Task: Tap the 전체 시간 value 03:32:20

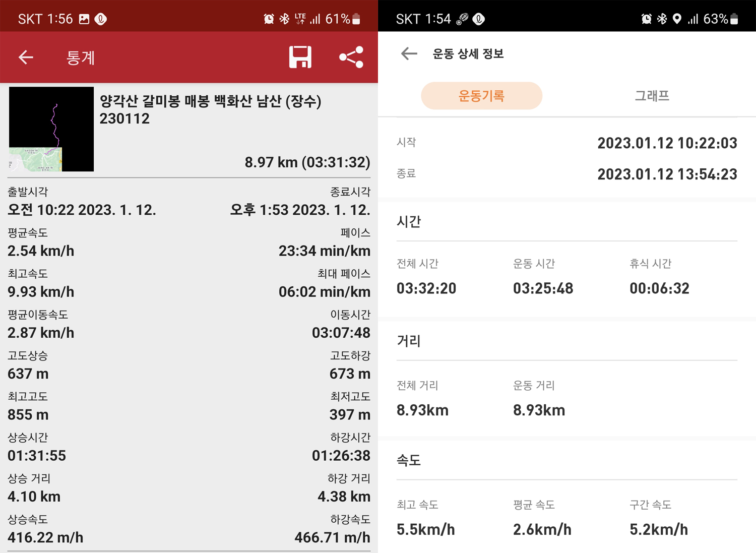Action: click(426, 288)
